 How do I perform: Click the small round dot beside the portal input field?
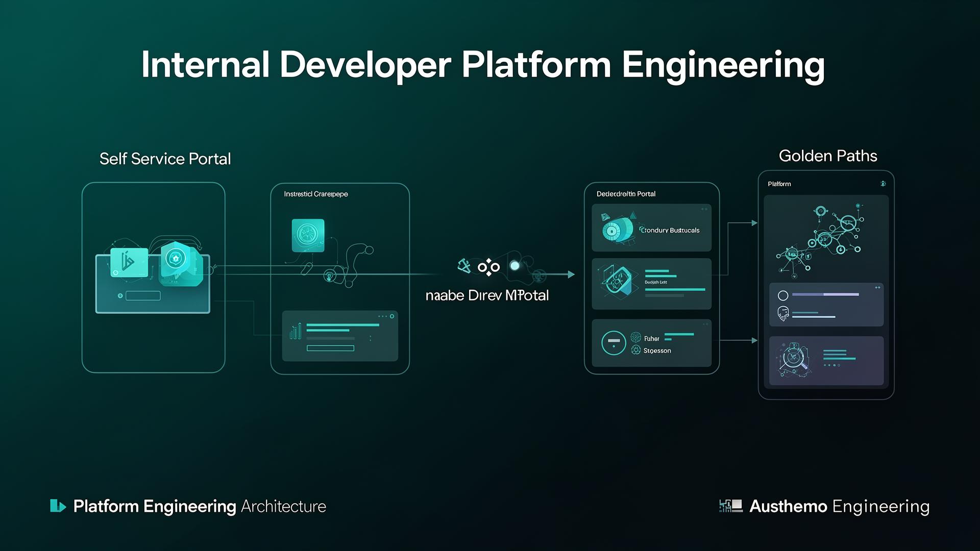120,296
